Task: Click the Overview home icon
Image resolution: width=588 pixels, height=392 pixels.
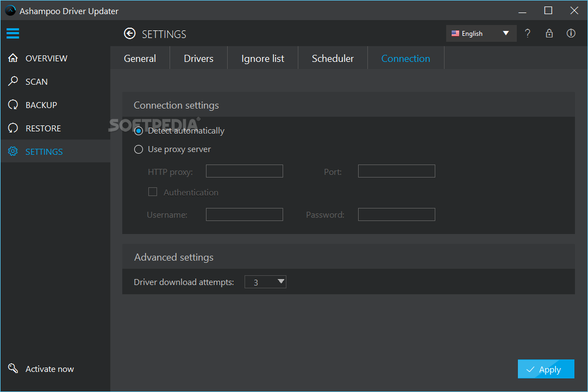Action: 13,58
